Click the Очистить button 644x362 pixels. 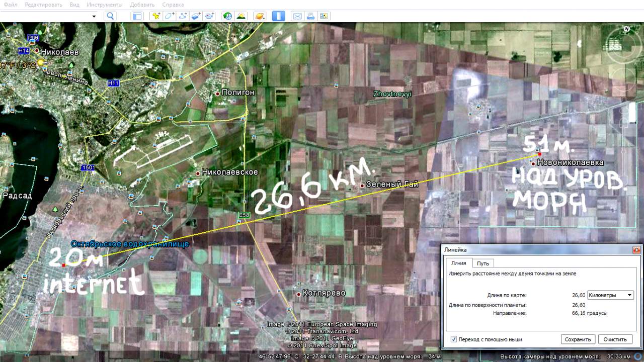tap(615, 339)
